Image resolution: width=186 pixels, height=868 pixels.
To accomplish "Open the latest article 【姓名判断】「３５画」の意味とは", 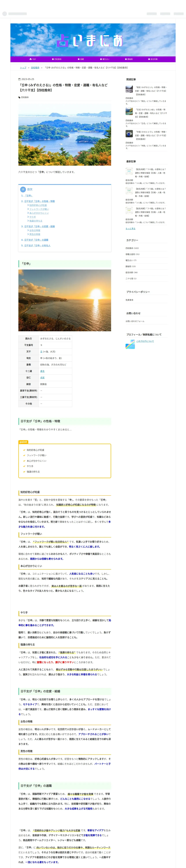I will coord(151,192).
